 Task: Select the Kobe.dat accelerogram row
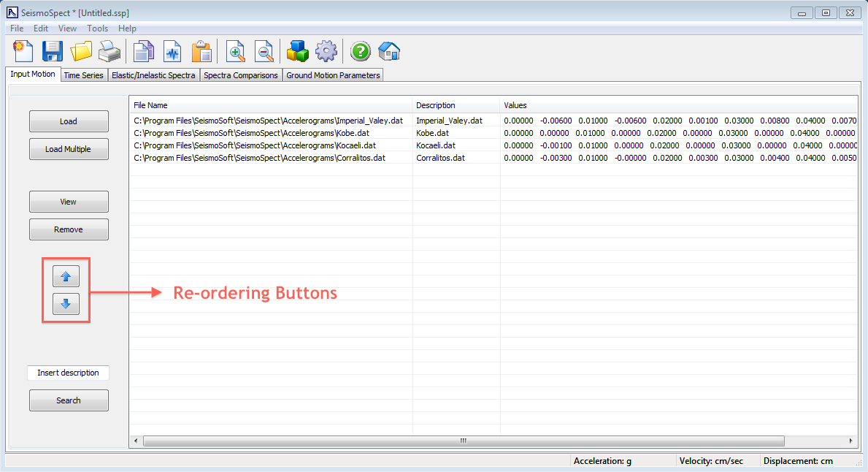(269, 133)
